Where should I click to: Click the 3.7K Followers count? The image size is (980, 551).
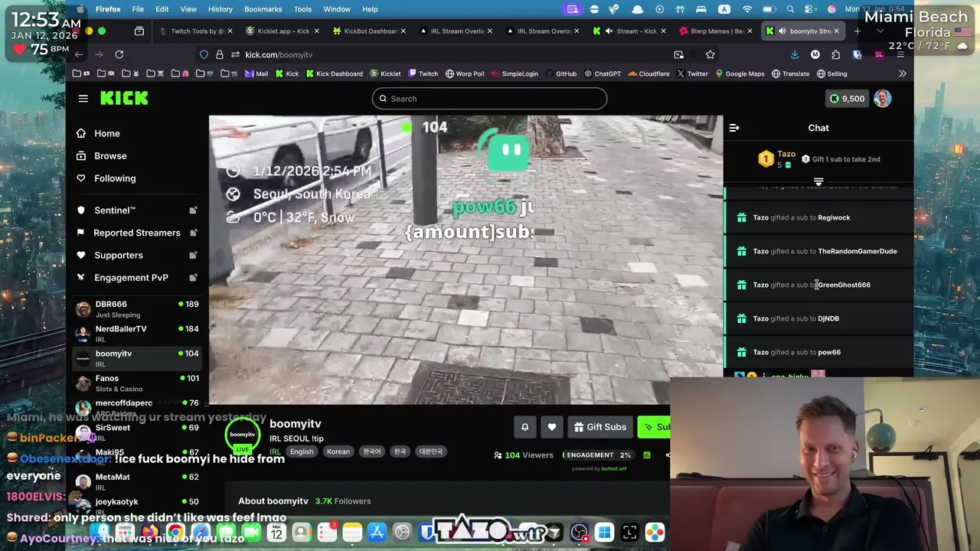pos(343,501)
